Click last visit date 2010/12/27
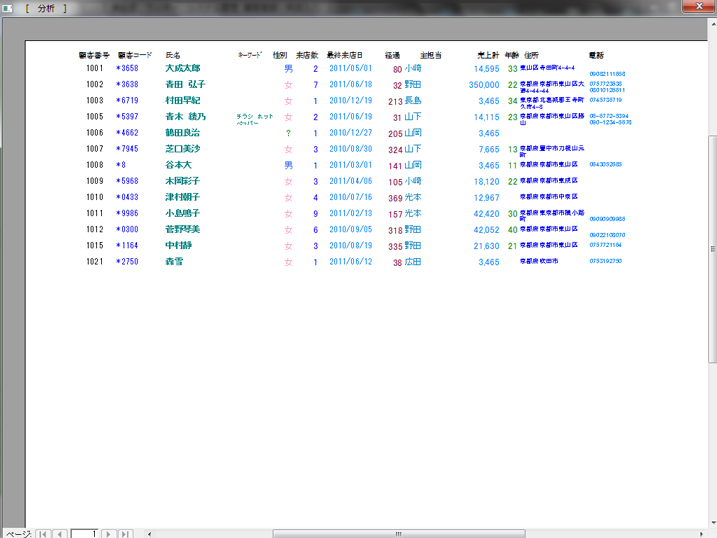 pyautogui.click(x=351, y=133)
